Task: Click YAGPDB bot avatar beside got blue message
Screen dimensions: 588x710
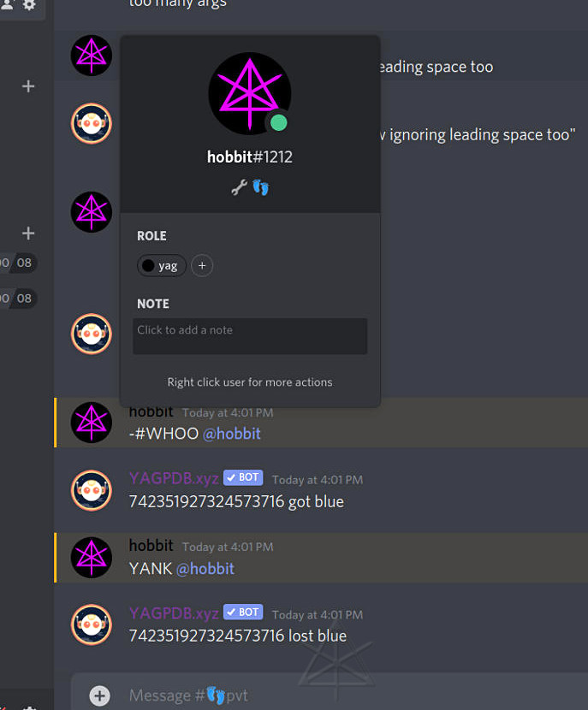Action: click(92, 490)
